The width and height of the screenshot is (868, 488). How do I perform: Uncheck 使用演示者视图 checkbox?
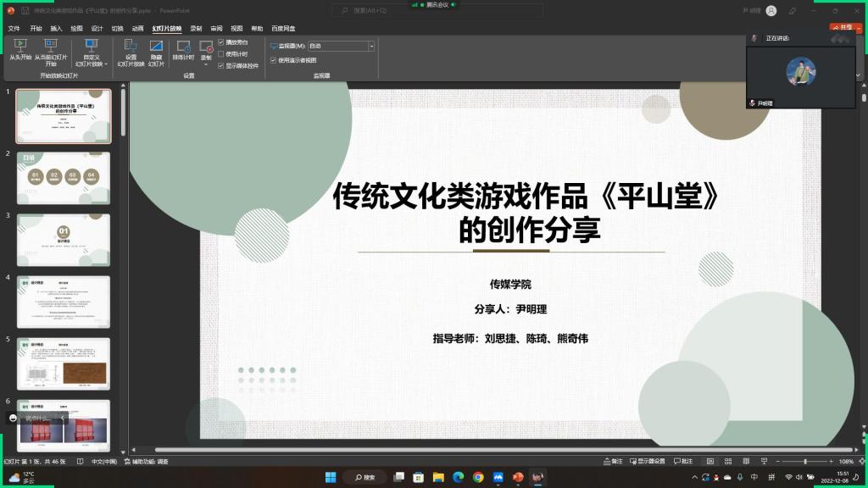click(x=273, y=60)
